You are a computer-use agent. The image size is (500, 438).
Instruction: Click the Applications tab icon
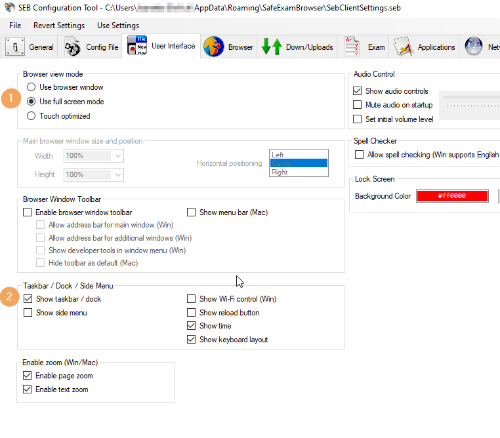coord(403,46)
